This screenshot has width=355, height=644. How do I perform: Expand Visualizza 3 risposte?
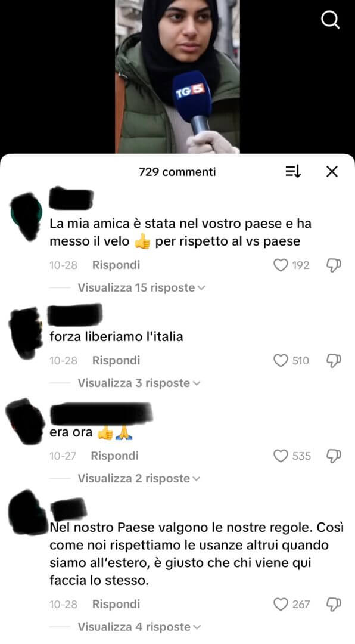139,383
